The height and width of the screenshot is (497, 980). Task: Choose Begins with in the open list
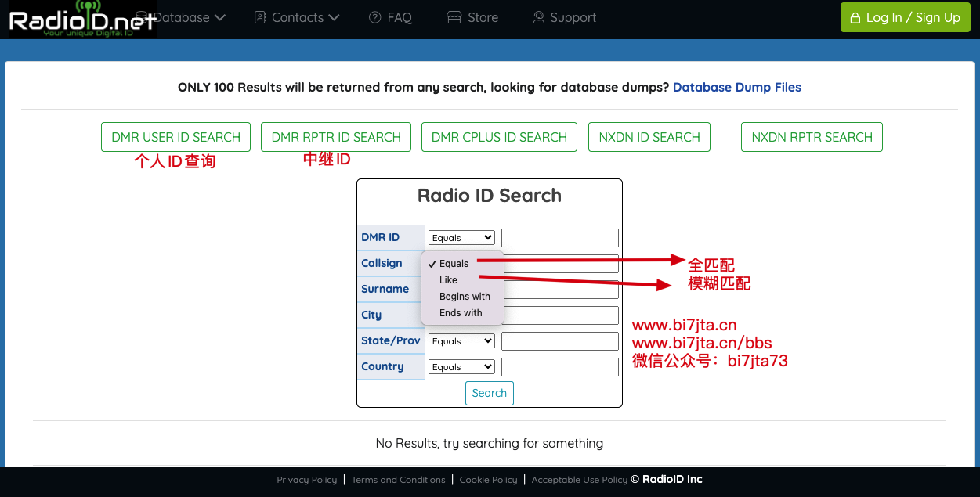pyautogui.click(x=462, y=297)
